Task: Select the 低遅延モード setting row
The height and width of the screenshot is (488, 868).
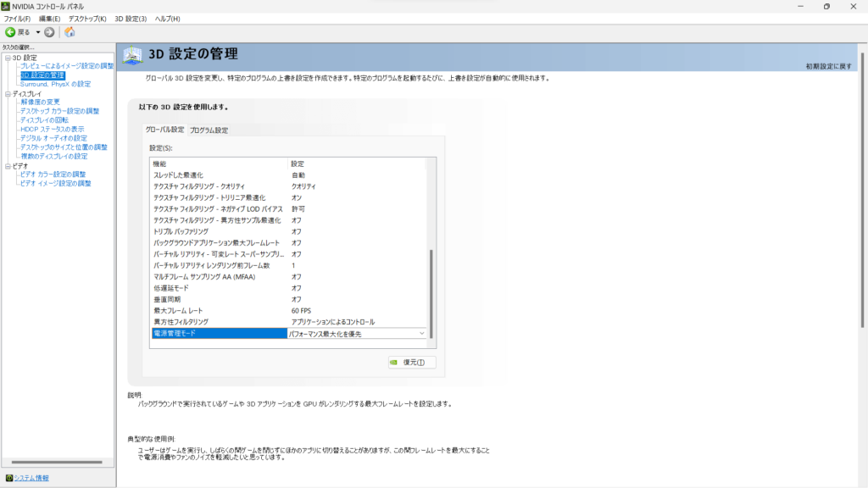Action: [289, 288]
